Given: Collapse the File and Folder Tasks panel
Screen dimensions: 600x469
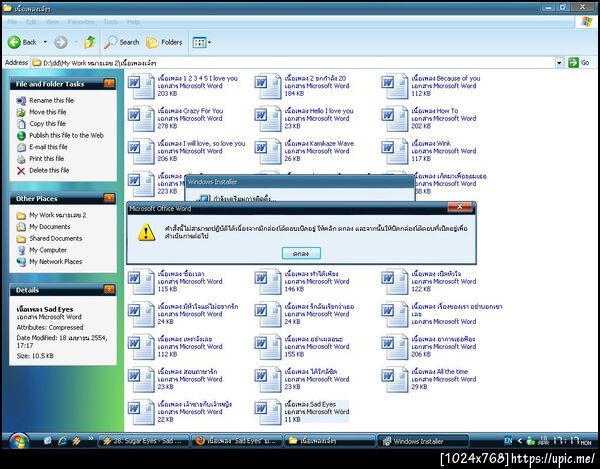Looking at the screenshot, I should tap(109, 83).
